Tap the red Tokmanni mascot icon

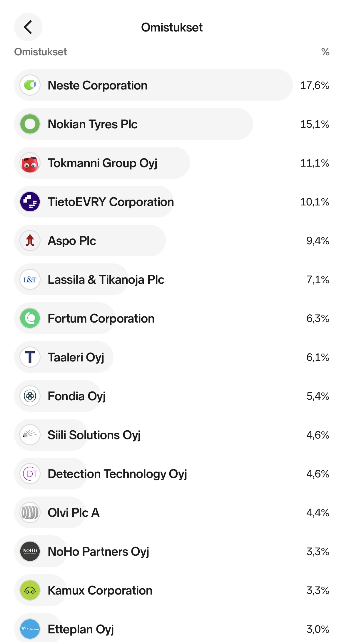[x=30, y=163]
